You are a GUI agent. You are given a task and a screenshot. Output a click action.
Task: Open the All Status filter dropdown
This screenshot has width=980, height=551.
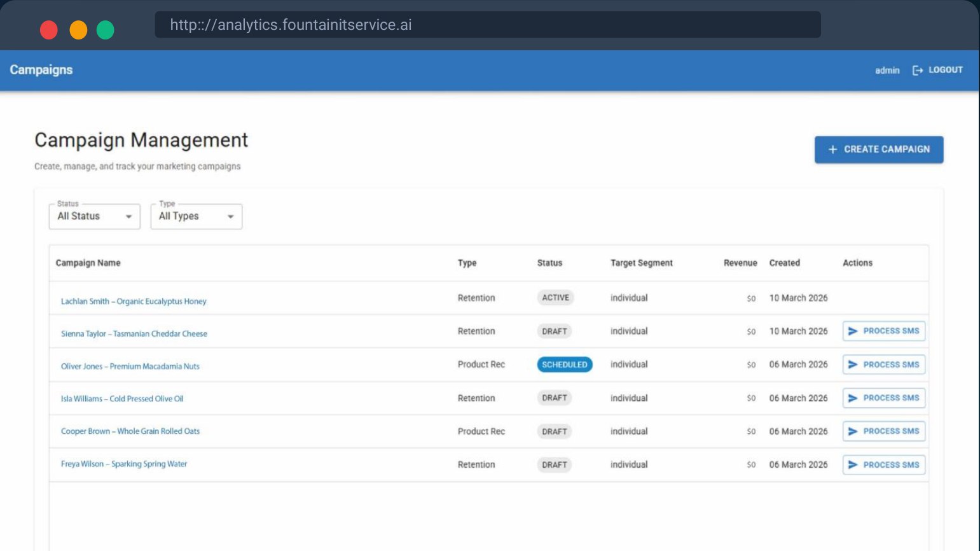pos(94,216)
